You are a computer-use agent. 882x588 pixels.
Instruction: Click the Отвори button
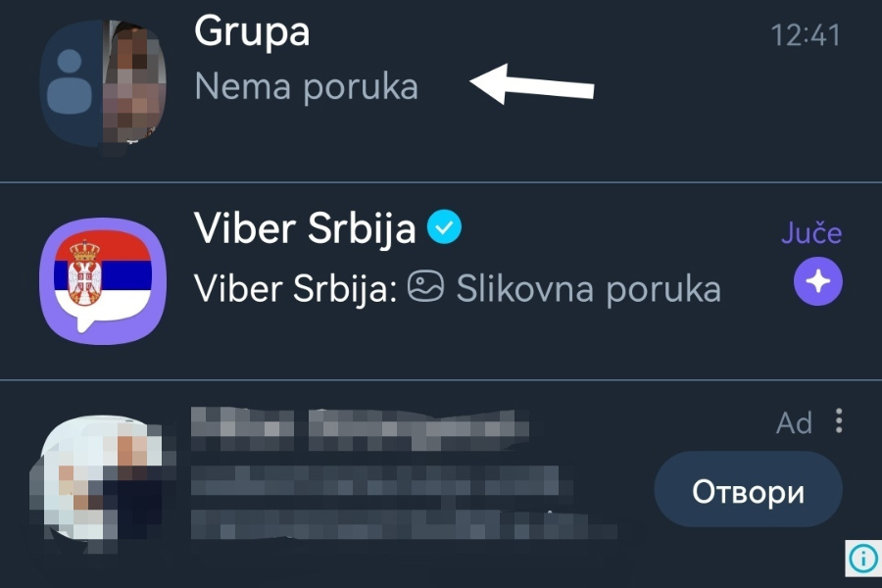[748, 489]
